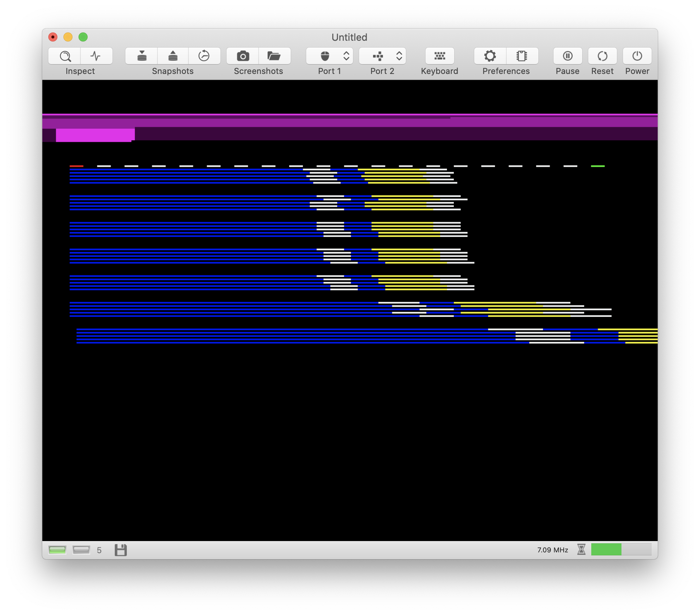The width and height of the screenshot is (700, 615).
Task: Power off the emulator
Action: pos(637,56)
